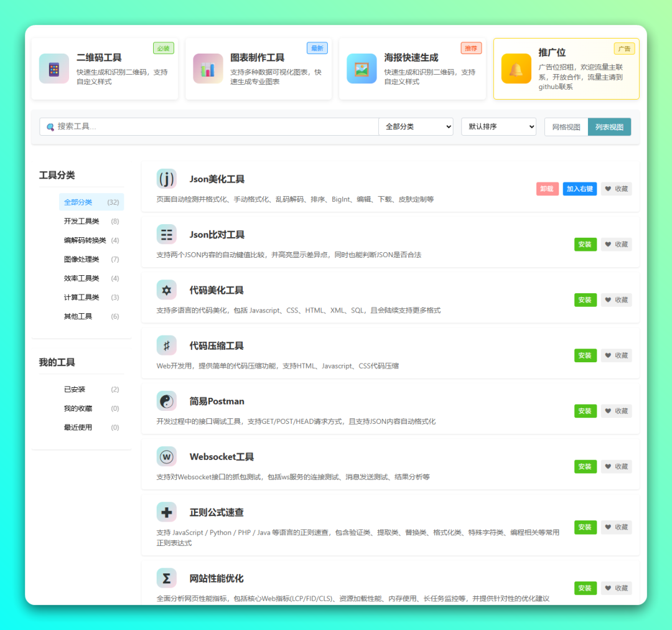Open the 代码美化工具 star icon
This screenshot has width=672, height=630.
click(x=166, y=289)
